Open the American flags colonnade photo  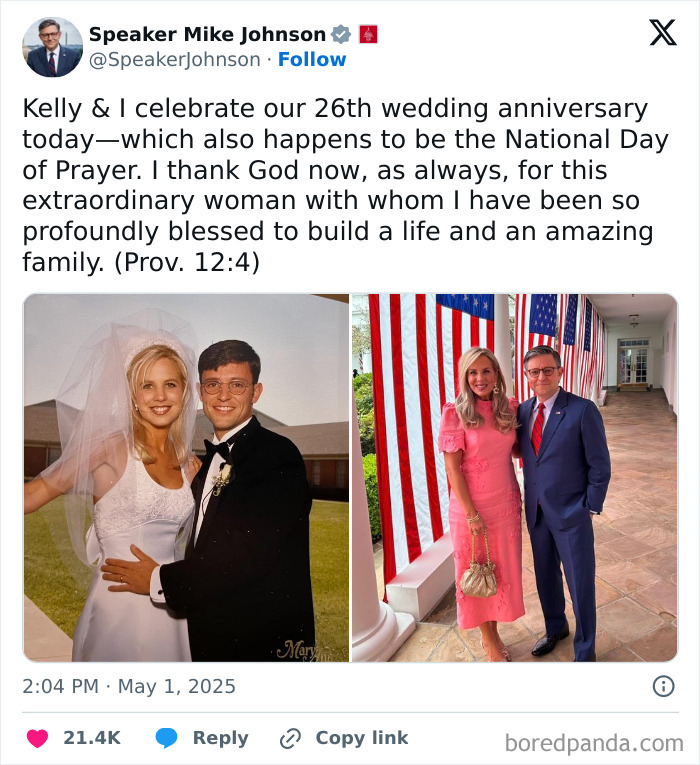pos(515,478)
